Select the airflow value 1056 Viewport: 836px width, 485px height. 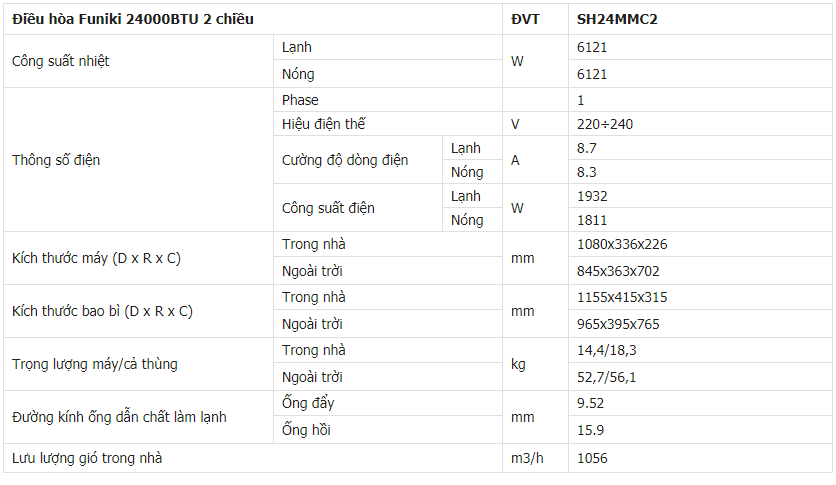point(592,458)
